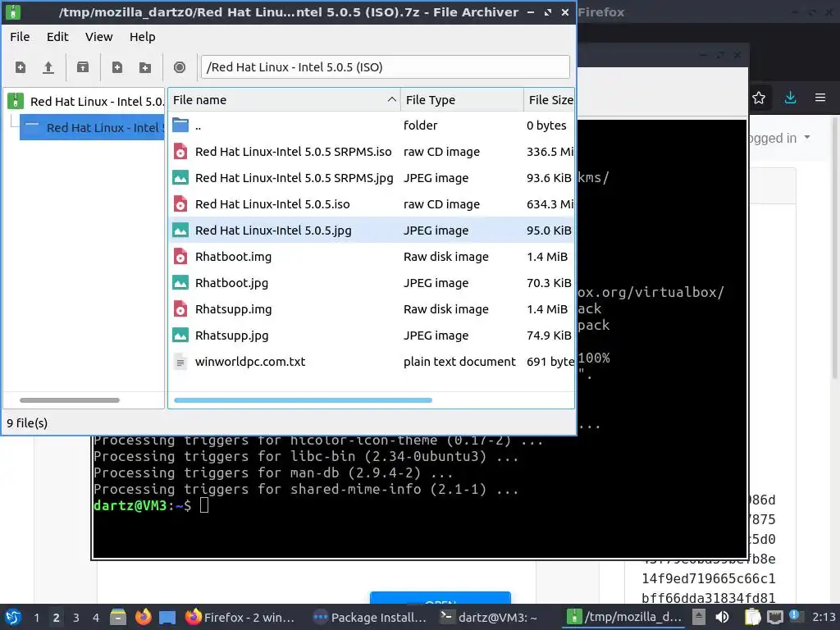Click the removable media eject tray icon

(x=699, y=617)
